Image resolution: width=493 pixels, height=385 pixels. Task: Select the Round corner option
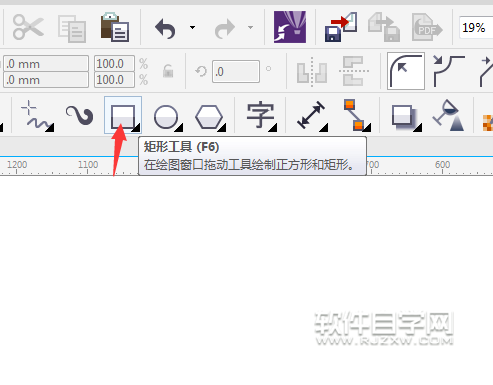(406, 71)
